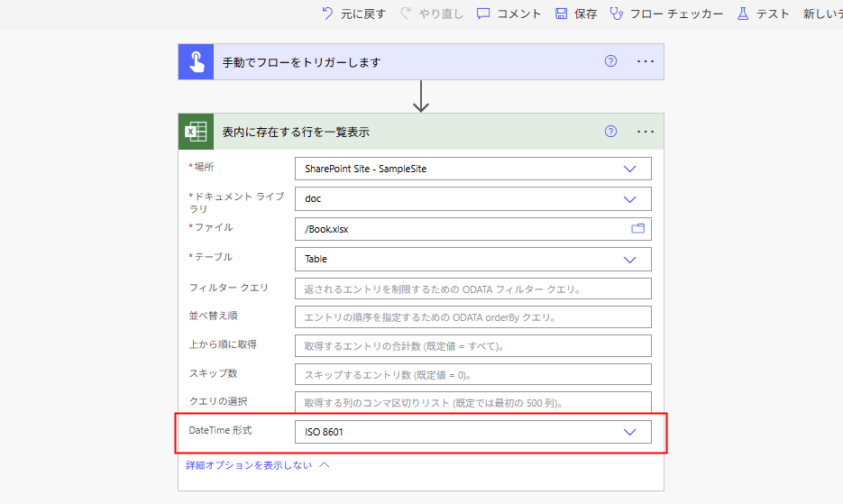Click the 保存 save icon in toolbar
Viewport: 843px width, 504px height.
coord(562,14)
